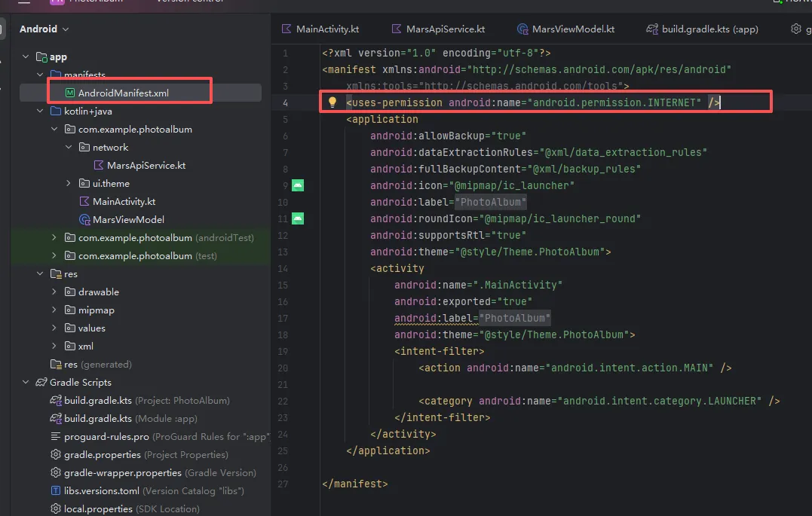Open MainActivity.kt in the project tree
This screenshot has height=516, width=812.
coord(124,201)
